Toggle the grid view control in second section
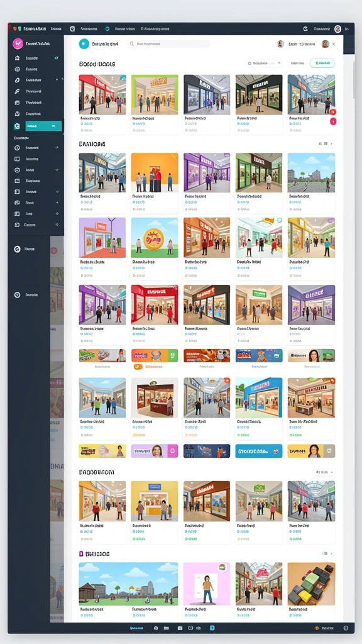Image resolution: width=362 pixels, height=644 pixels. pos(326,144)
